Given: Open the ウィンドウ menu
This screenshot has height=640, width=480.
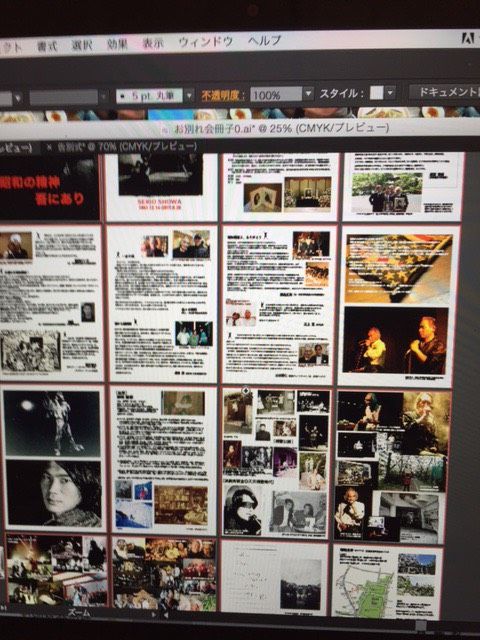Looking at the screenshot, I should tap(206, 42).
